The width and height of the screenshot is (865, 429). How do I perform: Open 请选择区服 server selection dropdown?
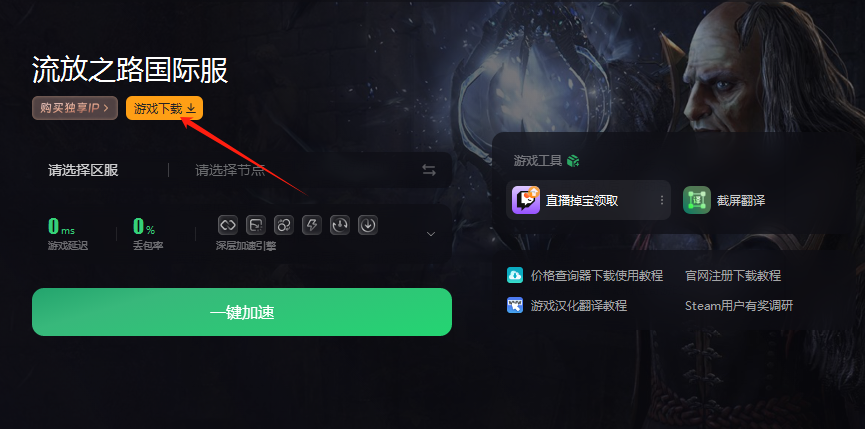tap(83, 170)
